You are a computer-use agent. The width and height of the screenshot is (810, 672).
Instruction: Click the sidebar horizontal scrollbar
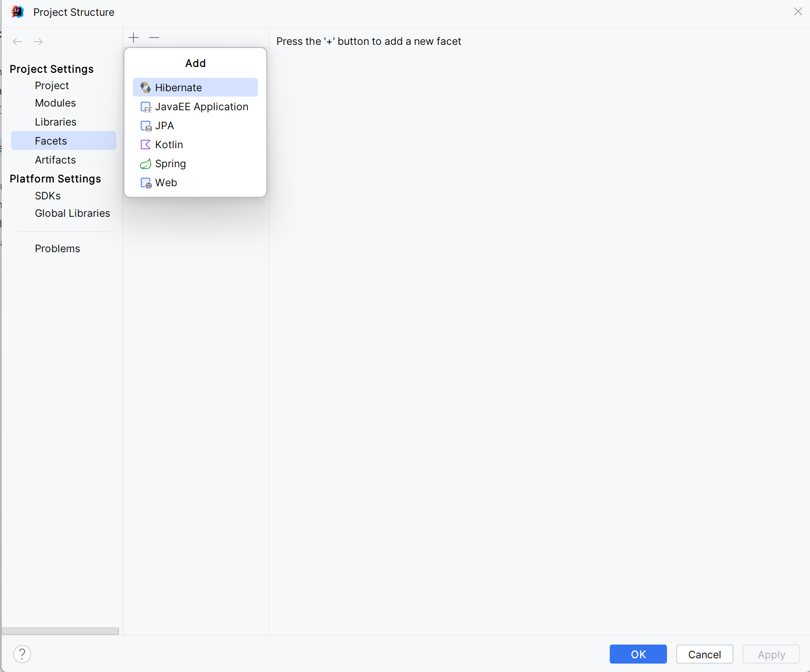click(x=60, y=631)
